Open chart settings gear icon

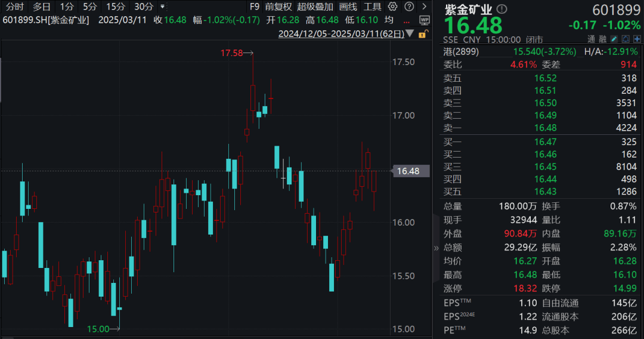click(x=392, y=7)
